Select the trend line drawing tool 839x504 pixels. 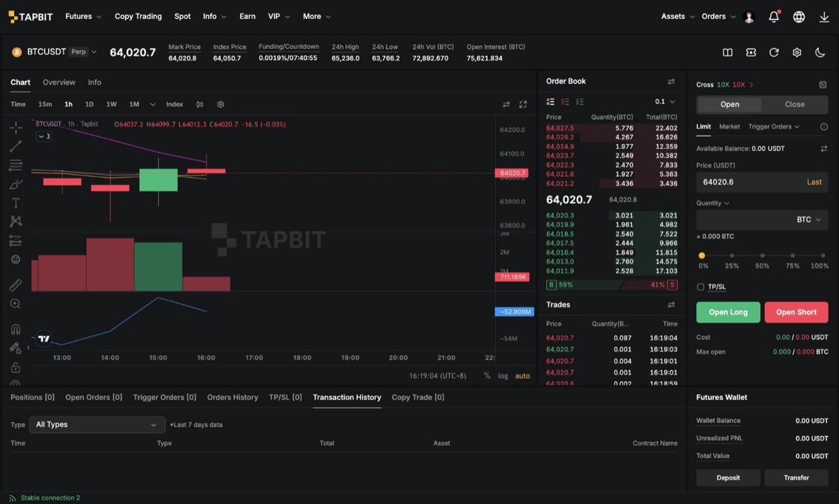tap(15, 146)
